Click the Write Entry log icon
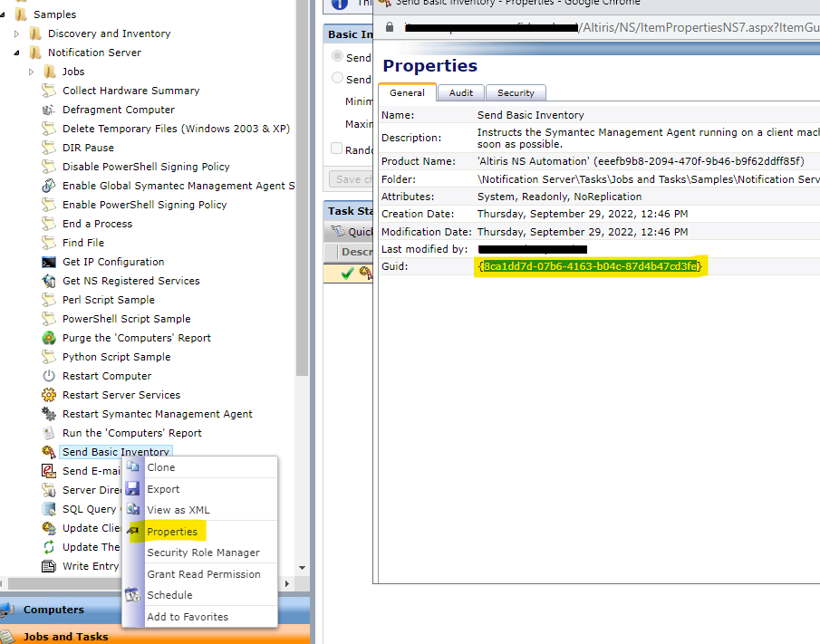The image size is (820, 644). tap(49, 566)
